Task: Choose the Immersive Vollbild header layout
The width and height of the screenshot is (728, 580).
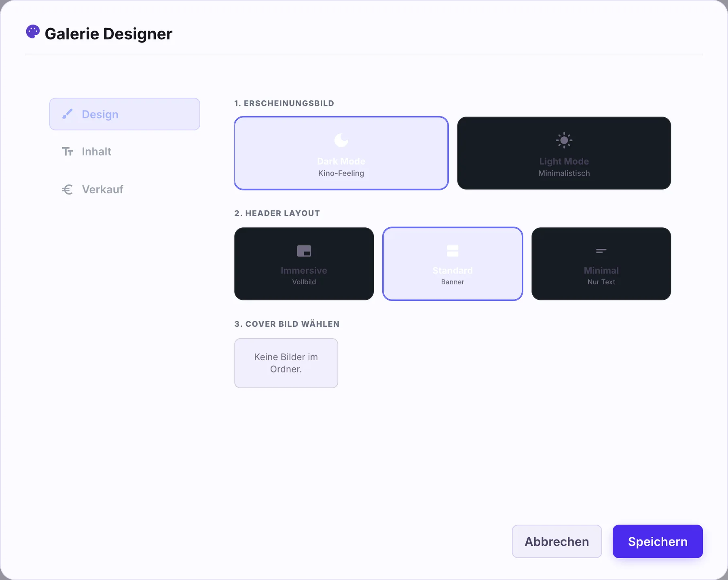Action: coord(304,264)
